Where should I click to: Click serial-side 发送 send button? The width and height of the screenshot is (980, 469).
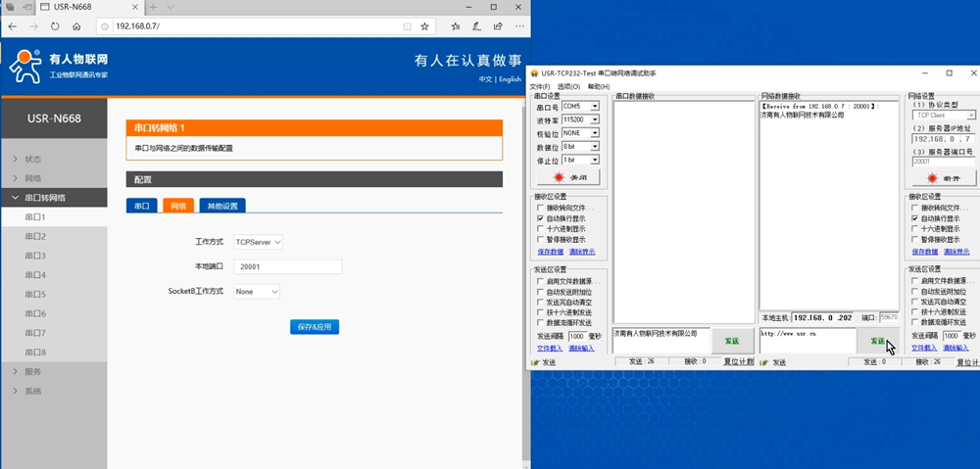pyautogui.click(x=732, y=341)
